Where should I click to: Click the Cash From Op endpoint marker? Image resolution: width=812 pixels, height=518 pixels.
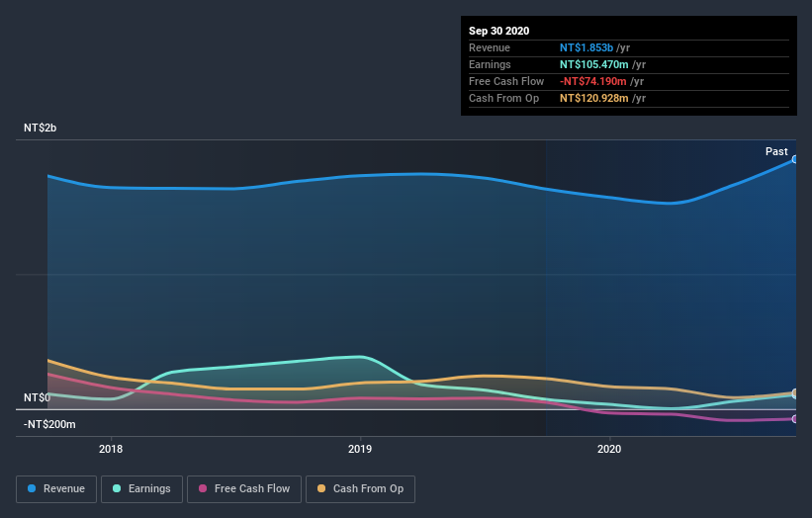pos(795,392)
